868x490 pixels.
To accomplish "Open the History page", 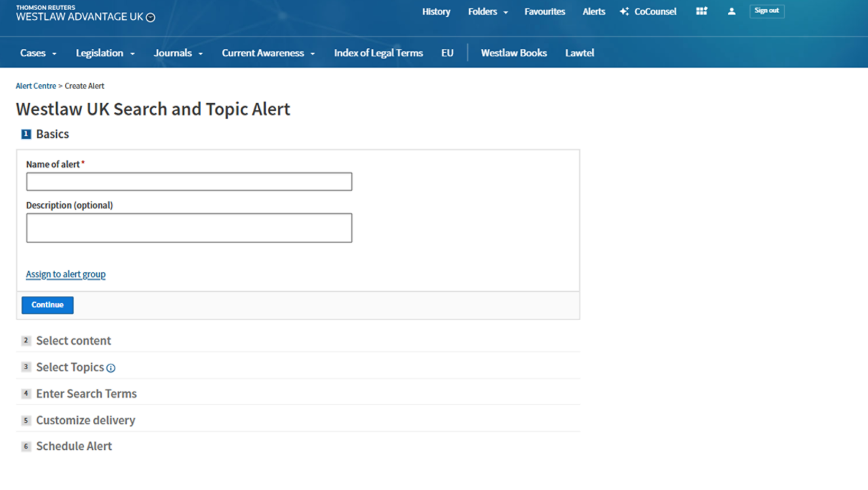I will 436,12.
